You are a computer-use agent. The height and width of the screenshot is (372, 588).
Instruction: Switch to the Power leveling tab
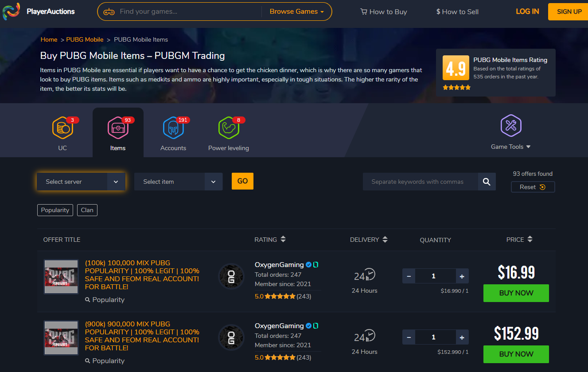[229, 132]
